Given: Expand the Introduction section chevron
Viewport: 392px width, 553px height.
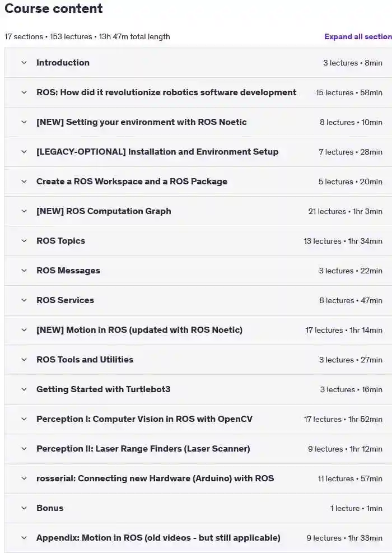Looking at the screenshot, I should tap(24, 63).
